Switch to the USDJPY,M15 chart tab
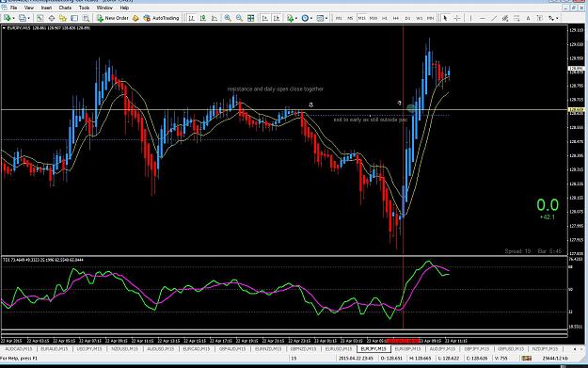The image size is (588, 368). tap(88, 349)
